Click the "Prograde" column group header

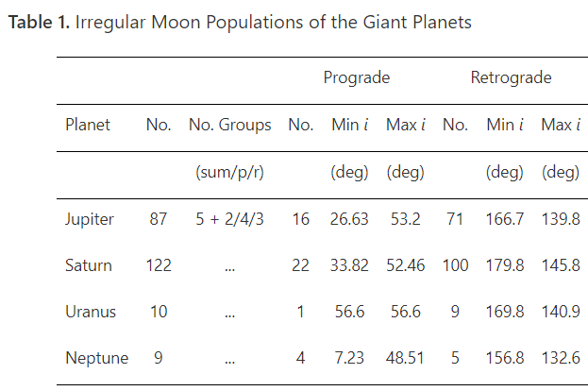click(x=357, y=78)
